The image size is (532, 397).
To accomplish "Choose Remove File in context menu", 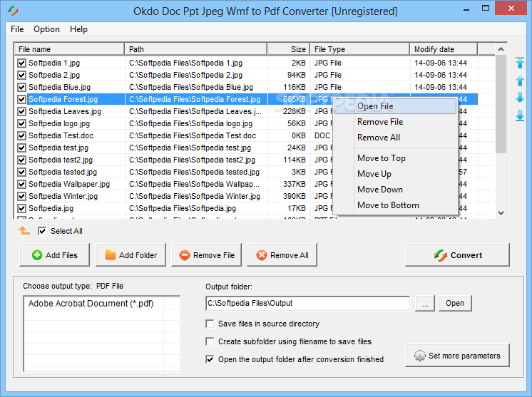I will [395, 122].
